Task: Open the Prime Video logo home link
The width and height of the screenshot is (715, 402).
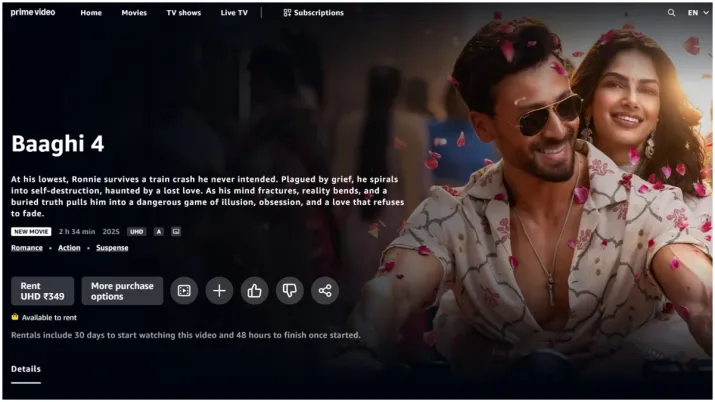Action: (33, 12)
